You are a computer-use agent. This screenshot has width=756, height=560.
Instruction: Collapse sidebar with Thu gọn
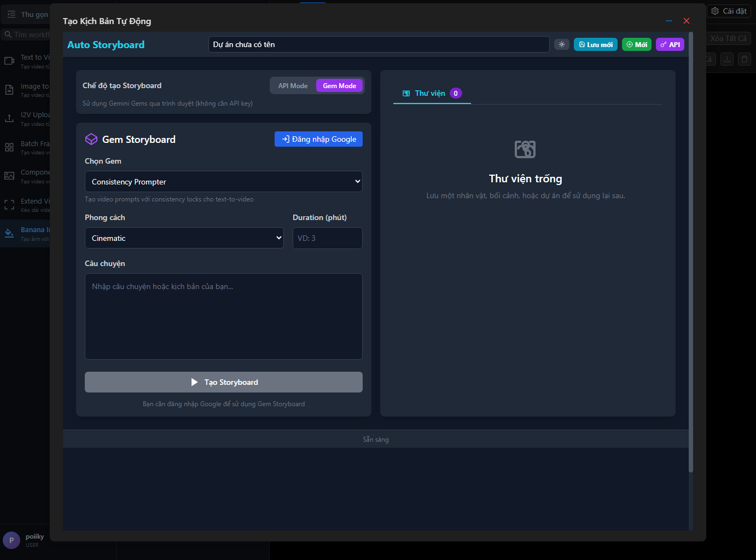pos(27,14)
